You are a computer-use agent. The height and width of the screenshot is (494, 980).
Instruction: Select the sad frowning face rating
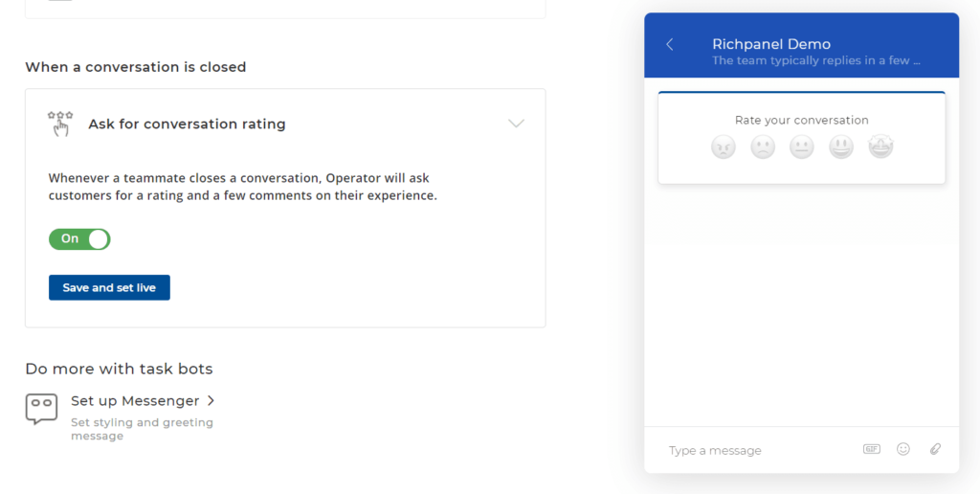(x=763, y=147)
